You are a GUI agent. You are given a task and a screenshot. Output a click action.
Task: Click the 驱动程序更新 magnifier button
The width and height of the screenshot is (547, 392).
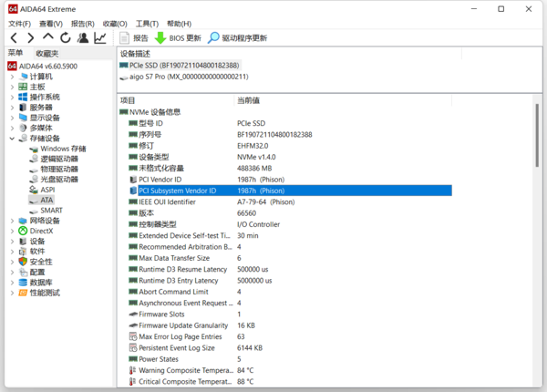pyautogui.click(x=238, y=38)
